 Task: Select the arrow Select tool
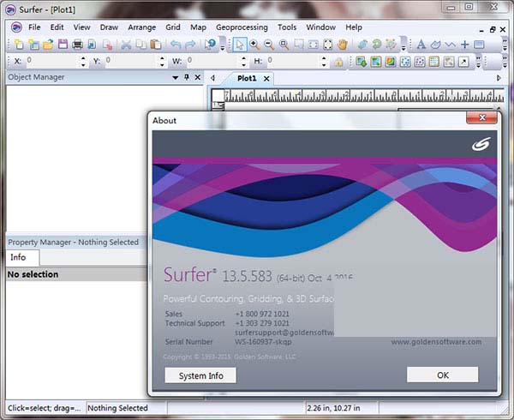[x=240, y=45]
